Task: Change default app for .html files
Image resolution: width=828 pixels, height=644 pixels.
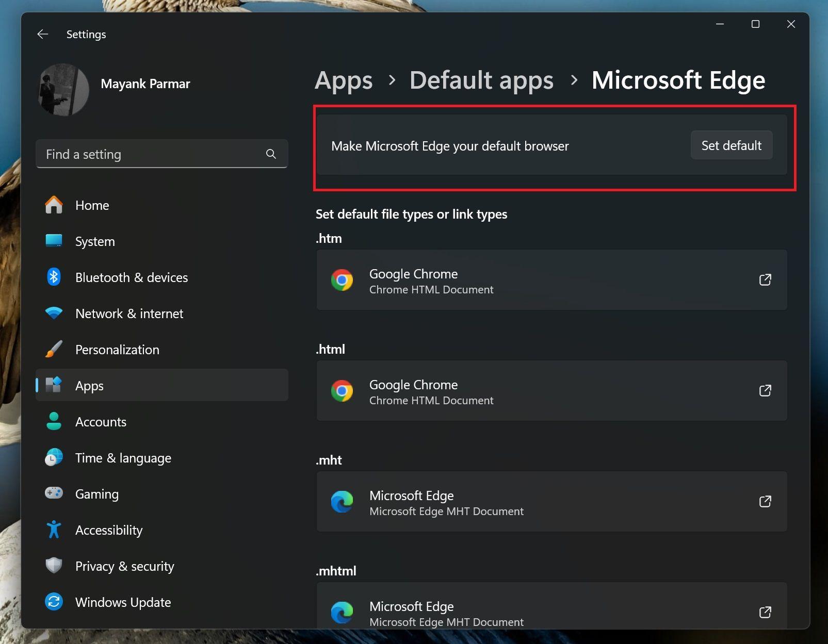Action: click(x=551, y=391)
